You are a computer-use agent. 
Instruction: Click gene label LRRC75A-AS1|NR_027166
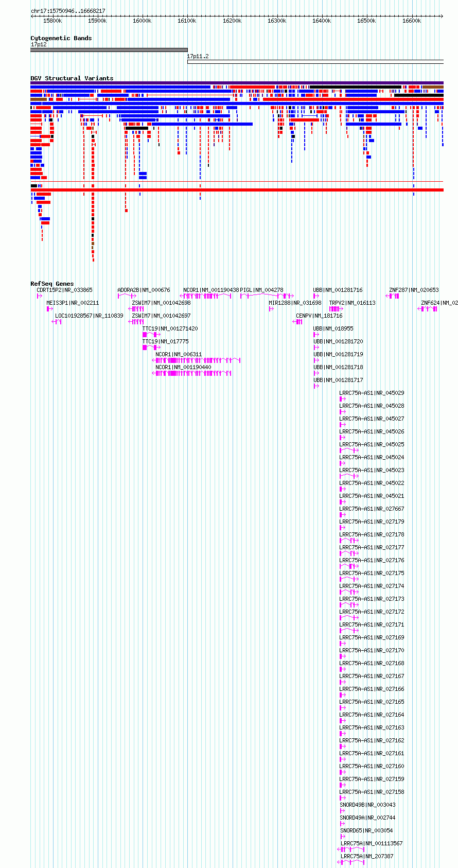[x=372, y=689]
